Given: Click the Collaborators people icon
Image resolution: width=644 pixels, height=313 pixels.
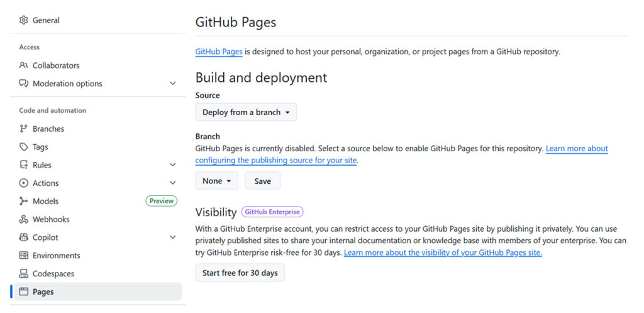Looking at the screenshot, I should pos(24,65).
